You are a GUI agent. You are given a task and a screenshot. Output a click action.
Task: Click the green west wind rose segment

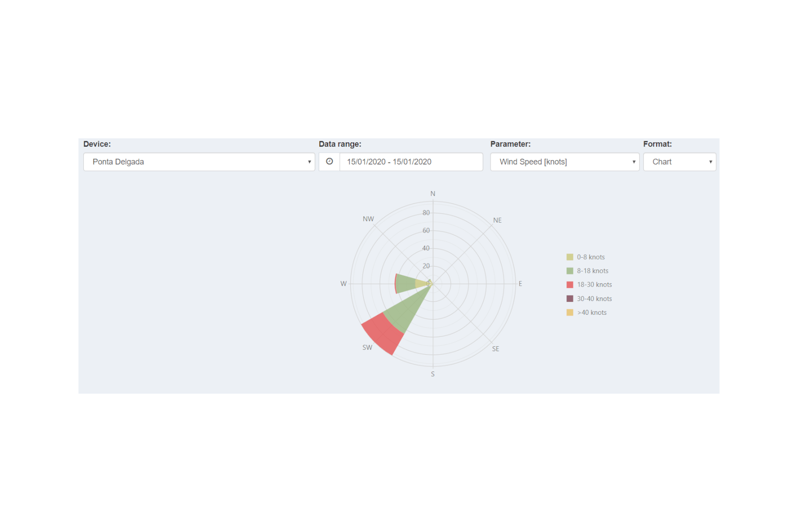click(x=406, y=284)
